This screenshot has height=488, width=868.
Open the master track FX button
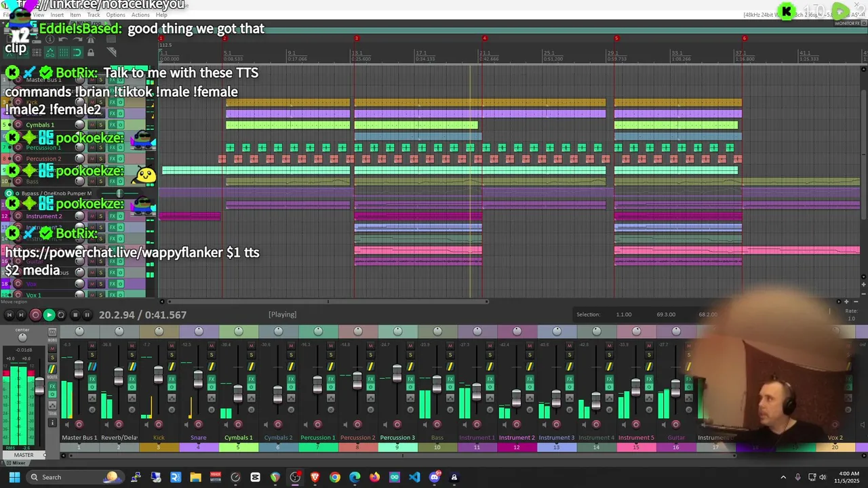pos(52,386)
